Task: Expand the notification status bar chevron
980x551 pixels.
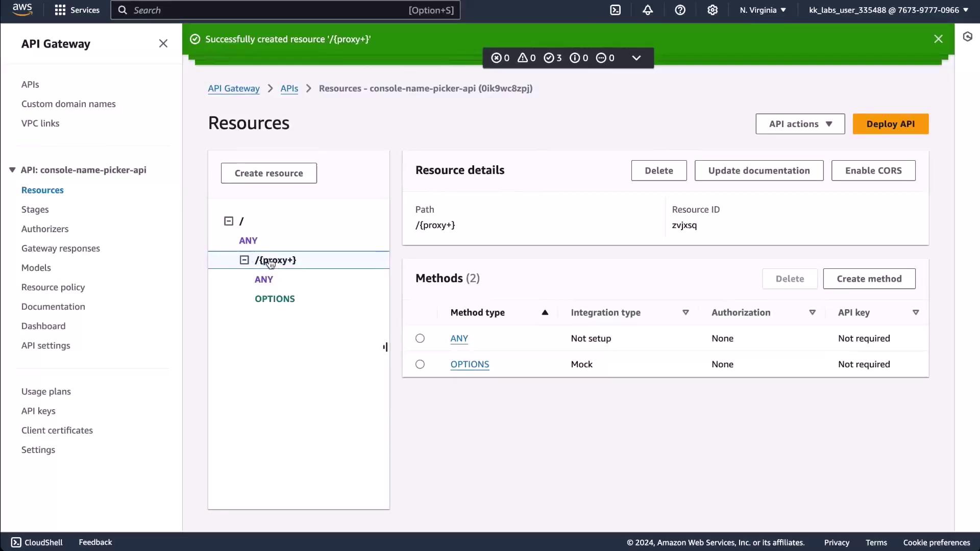Action: (x=636, y=58)
